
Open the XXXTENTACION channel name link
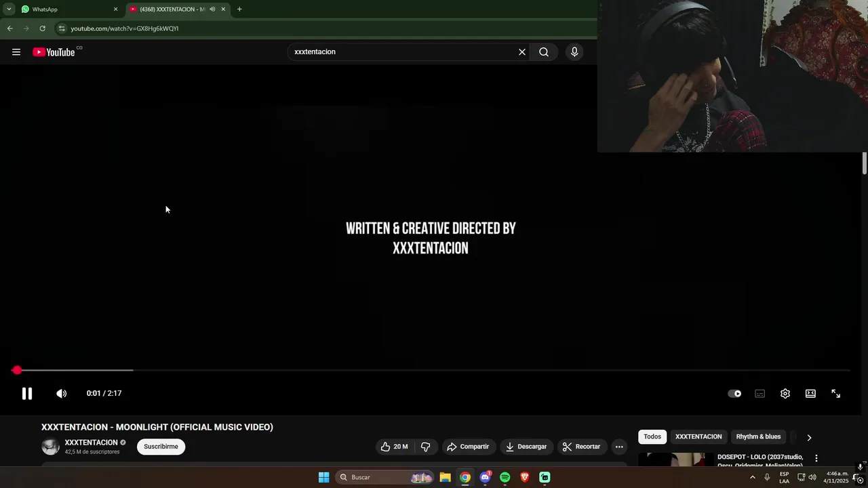[91, 443]
